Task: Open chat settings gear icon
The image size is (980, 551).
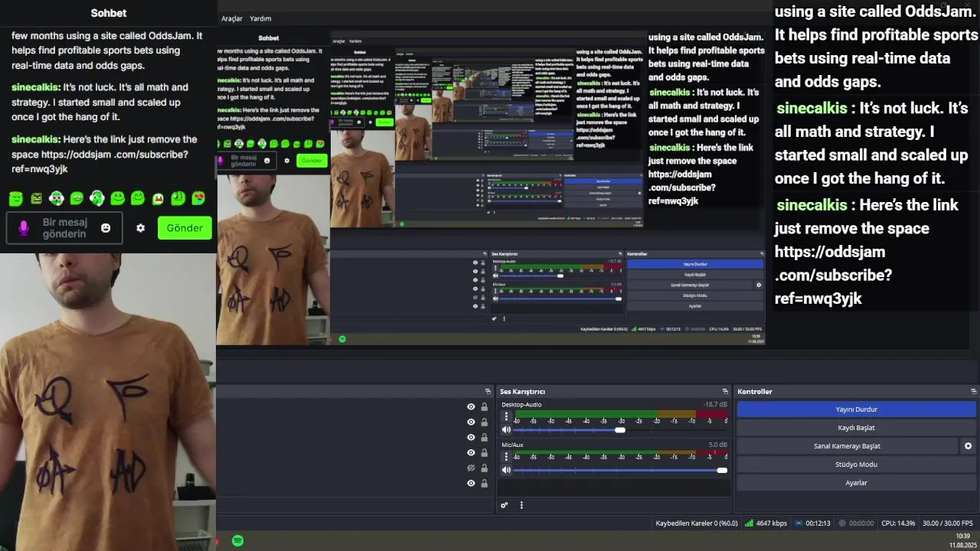Action: [x=140, y=228]
